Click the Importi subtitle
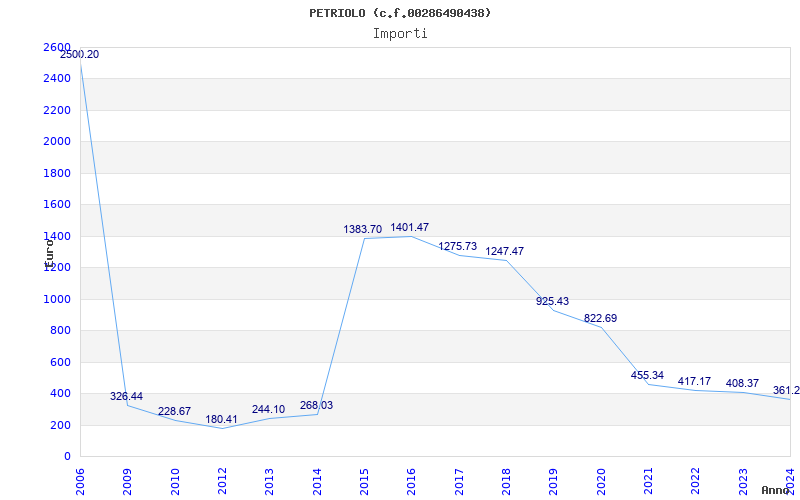 (x=400, y=33)
